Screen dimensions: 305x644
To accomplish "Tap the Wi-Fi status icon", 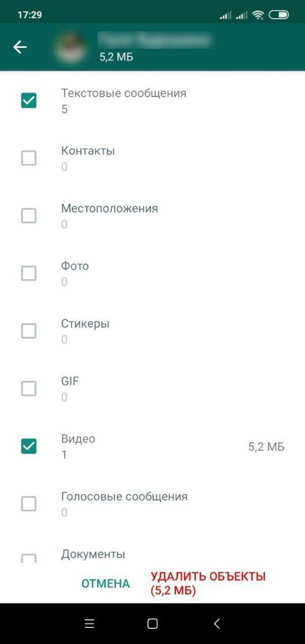I will (258, 15).
